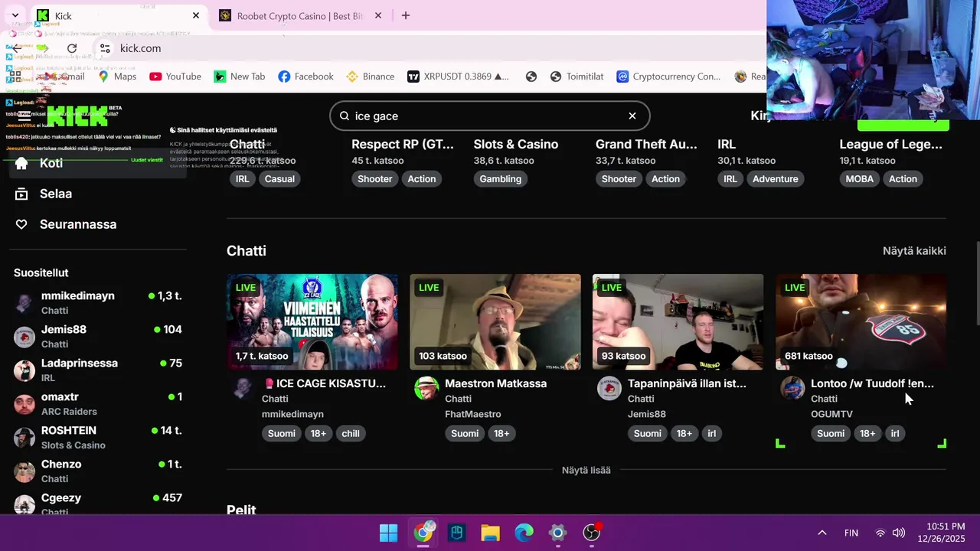Select the Gambling tag under Slots & Casino
The height and width of the screenshot is (551, 980).
[x=500, y=179]
